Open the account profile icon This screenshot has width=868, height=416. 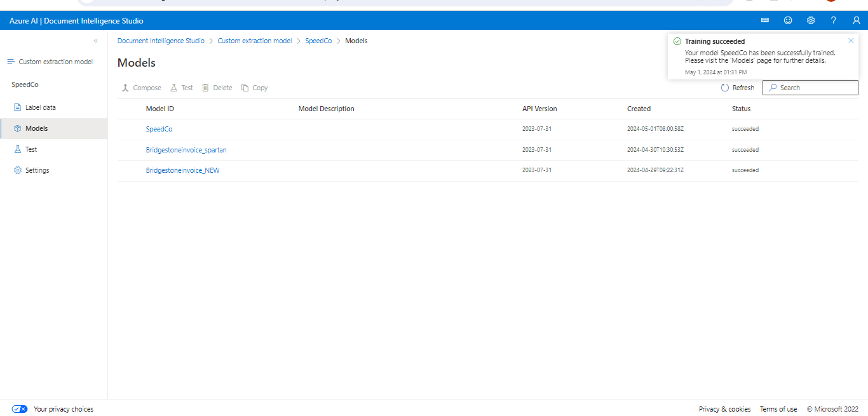(856, 20)
